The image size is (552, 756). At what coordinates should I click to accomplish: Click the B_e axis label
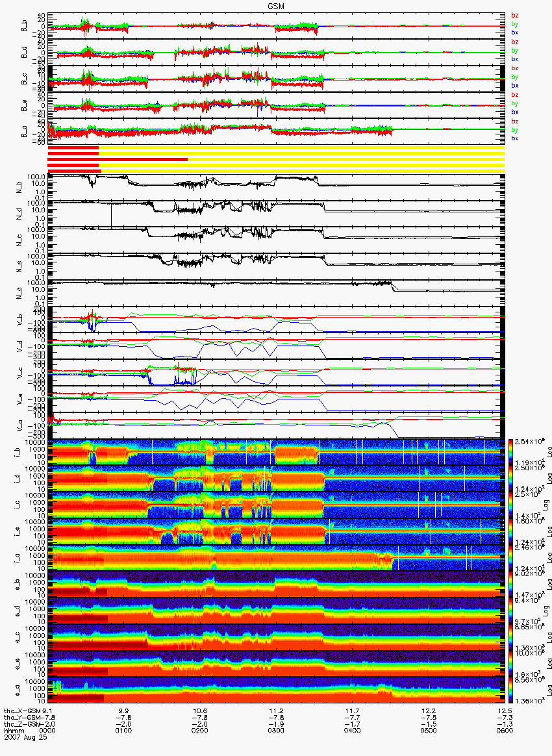point(24,106)
